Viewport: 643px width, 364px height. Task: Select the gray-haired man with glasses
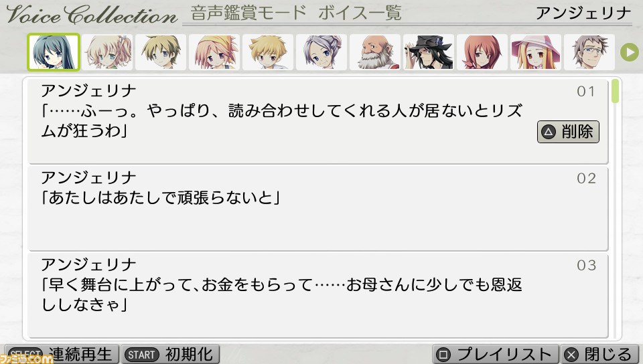589,52
